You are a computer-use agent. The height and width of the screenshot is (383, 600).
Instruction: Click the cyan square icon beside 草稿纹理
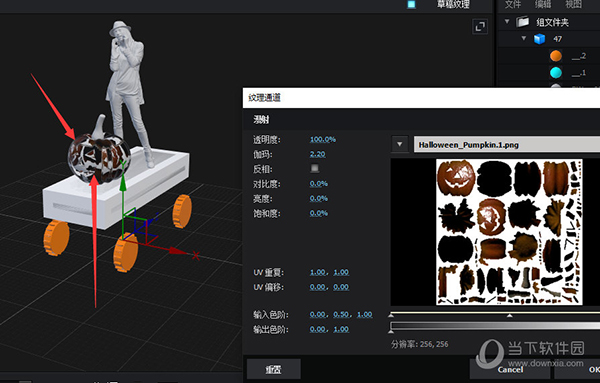pos(411,4)
